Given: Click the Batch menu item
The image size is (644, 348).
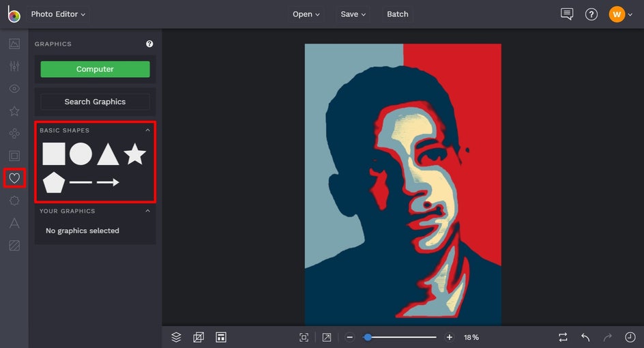Looking at the screenshot, I should tap(398, 14).
